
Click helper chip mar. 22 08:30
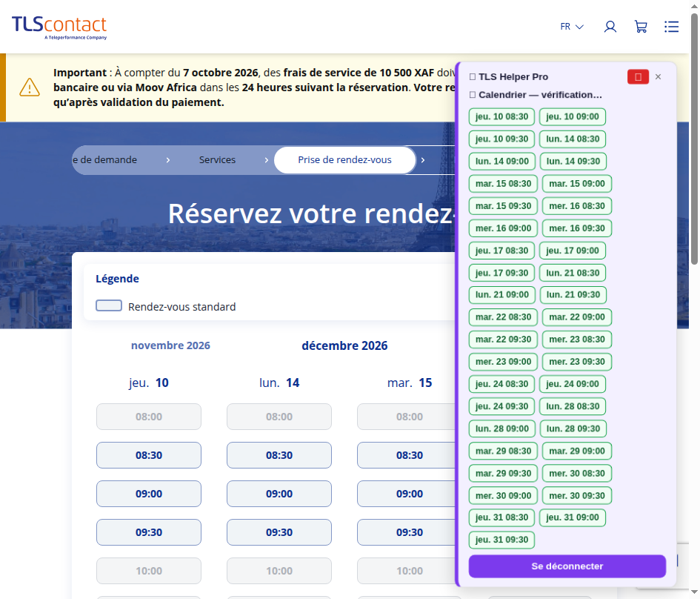click(503, 317)
